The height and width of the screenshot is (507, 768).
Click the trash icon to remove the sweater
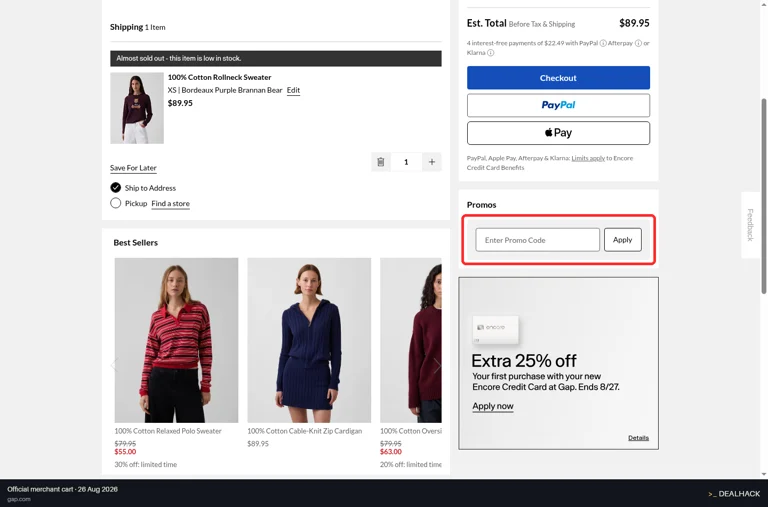point(381,162)
